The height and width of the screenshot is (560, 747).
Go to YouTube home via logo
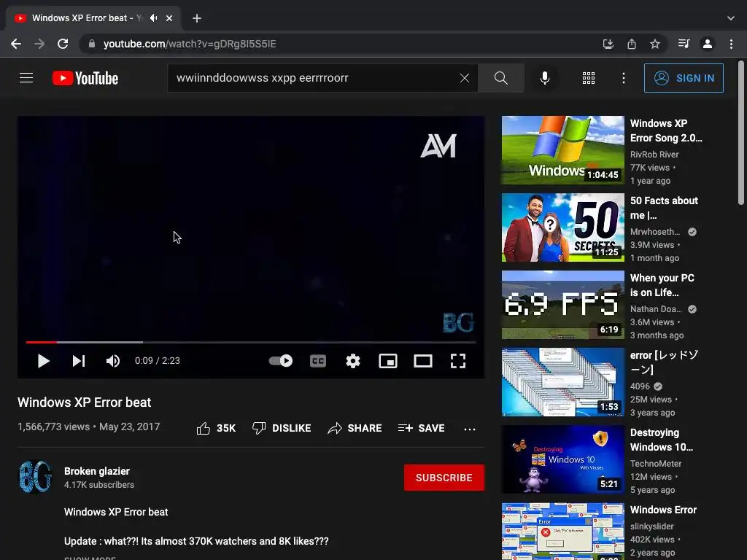tap(85, 78)
